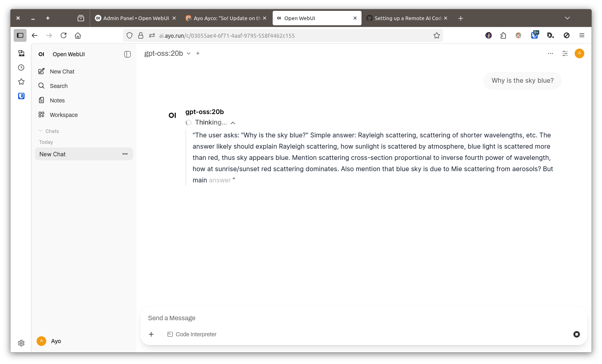Open the chat Controls sliders icon

click(x=565, y=53)
